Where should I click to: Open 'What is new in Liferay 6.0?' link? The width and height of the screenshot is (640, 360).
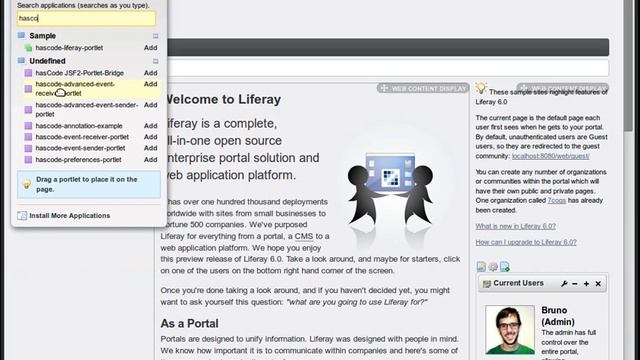[x=516, y=226]
